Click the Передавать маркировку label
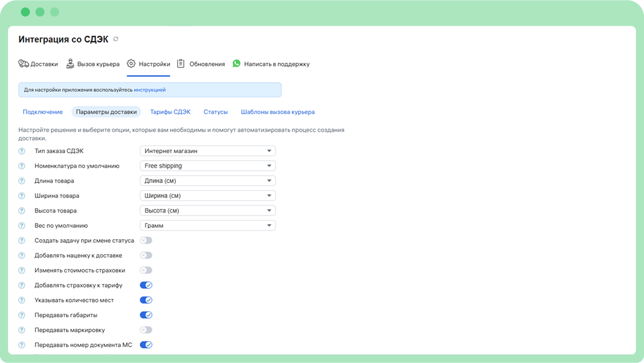 pos(70,330)
